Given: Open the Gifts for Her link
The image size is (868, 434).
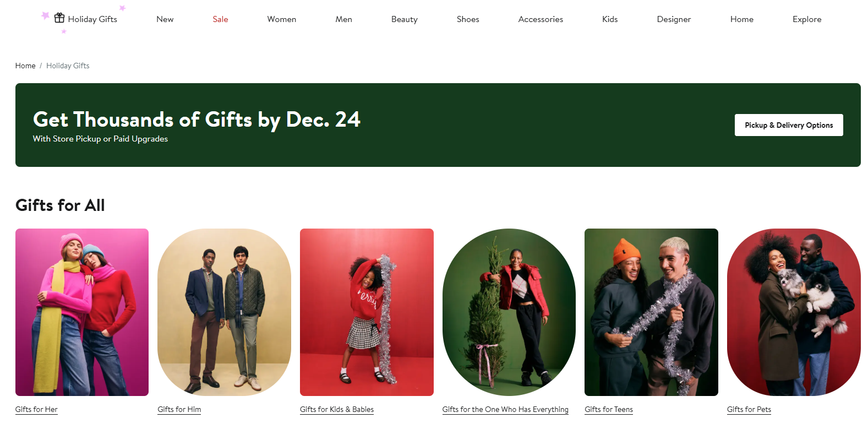Looking at the screenshot, I should click(x=36, y=409).
